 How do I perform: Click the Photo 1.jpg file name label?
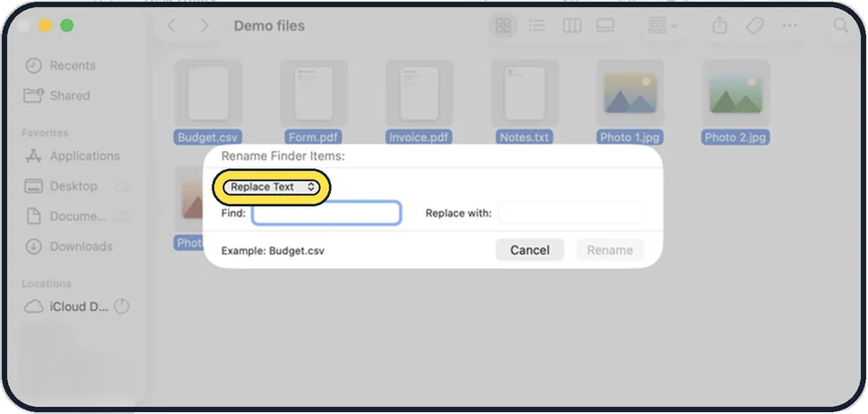pyautogui.click(x=630, y=137)
